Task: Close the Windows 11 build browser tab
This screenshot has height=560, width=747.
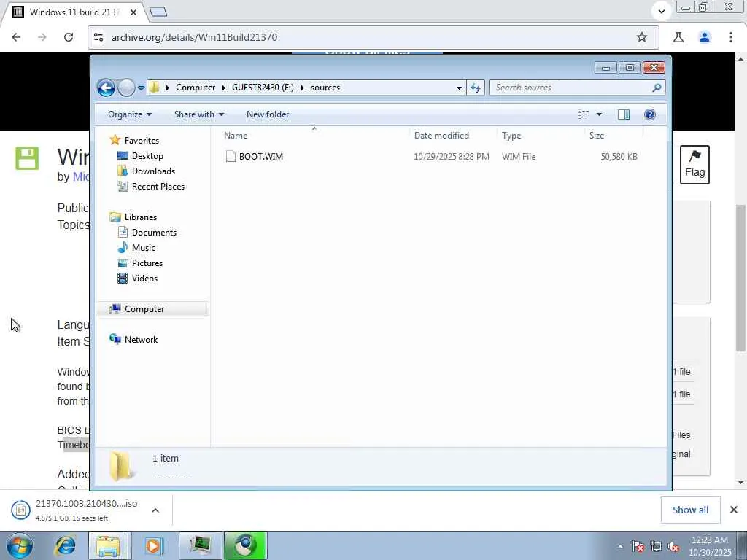Action: point(133,12)
